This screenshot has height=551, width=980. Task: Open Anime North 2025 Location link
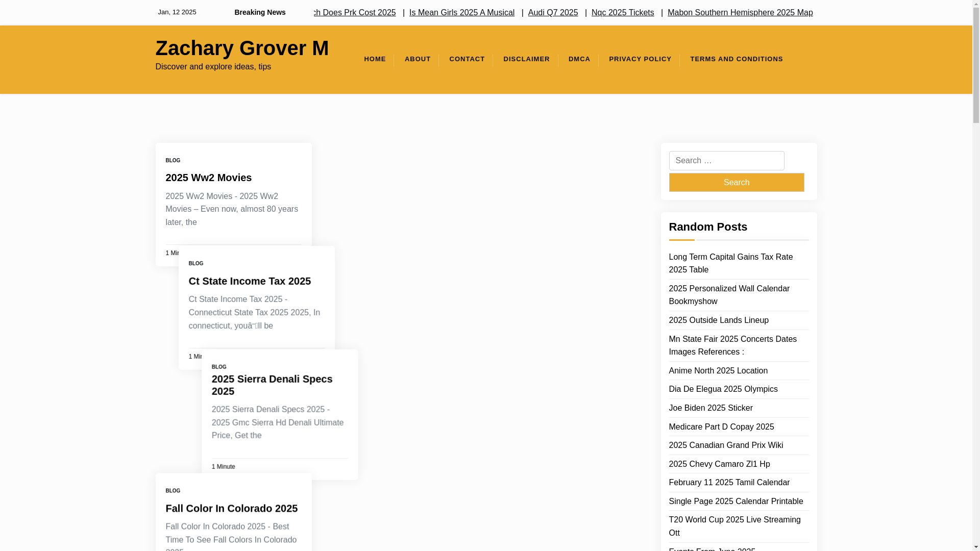(718, 371)
